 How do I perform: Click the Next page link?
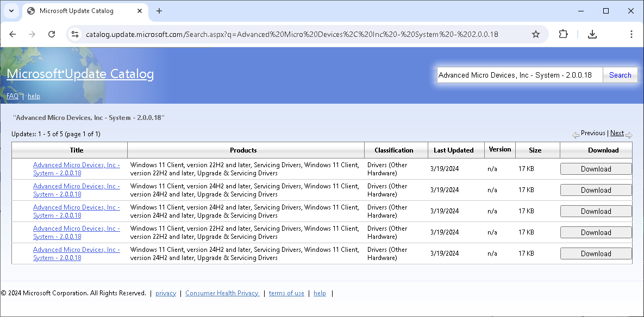click(617, 133)
